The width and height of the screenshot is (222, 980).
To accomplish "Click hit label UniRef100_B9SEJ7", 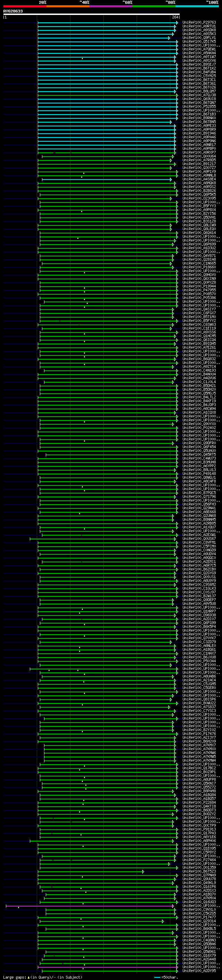I will tap(199, 65).
